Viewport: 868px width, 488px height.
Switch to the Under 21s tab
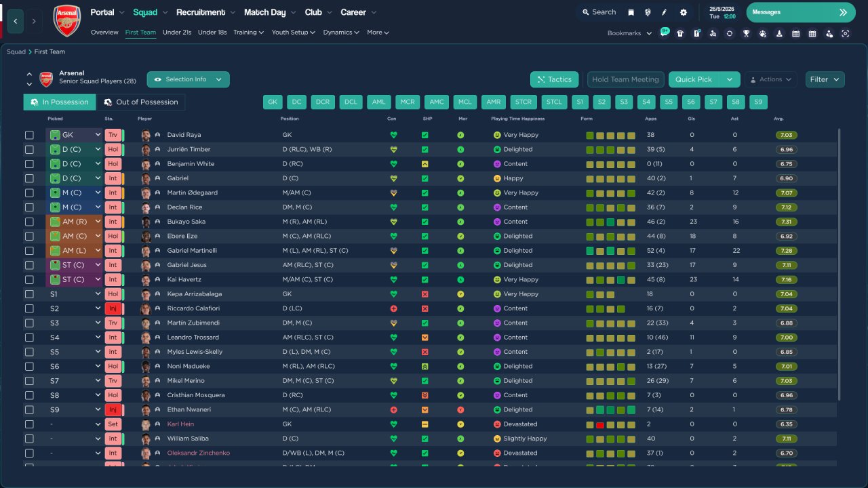[x=177, y=33]
